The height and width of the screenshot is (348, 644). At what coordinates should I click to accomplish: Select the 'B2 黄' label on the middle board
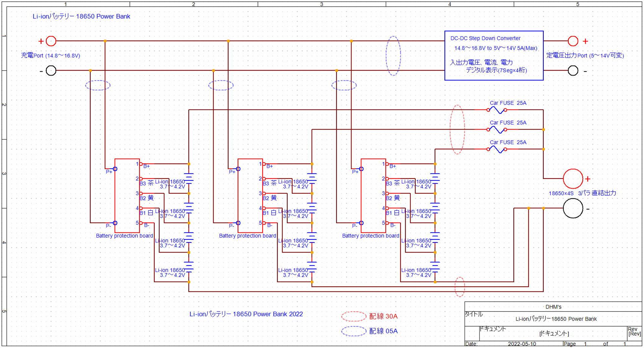click(x=270, y=198)
